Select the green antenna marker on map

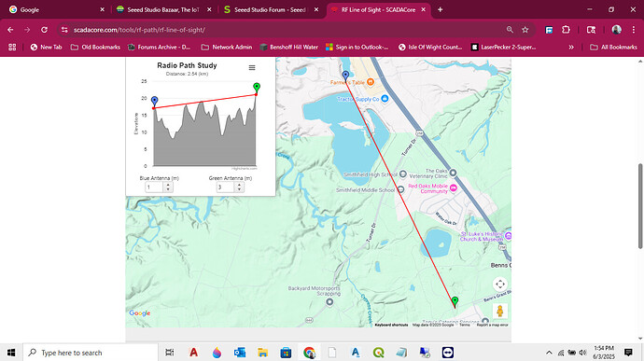(455, 302)
